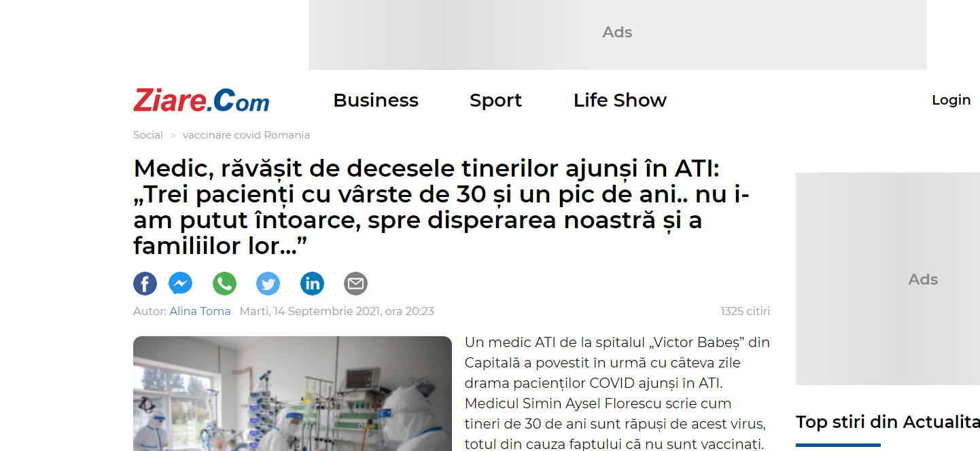The width and height of the screenshot is (980, 451).
Task: Open the Business section
Action: [376, 100]
